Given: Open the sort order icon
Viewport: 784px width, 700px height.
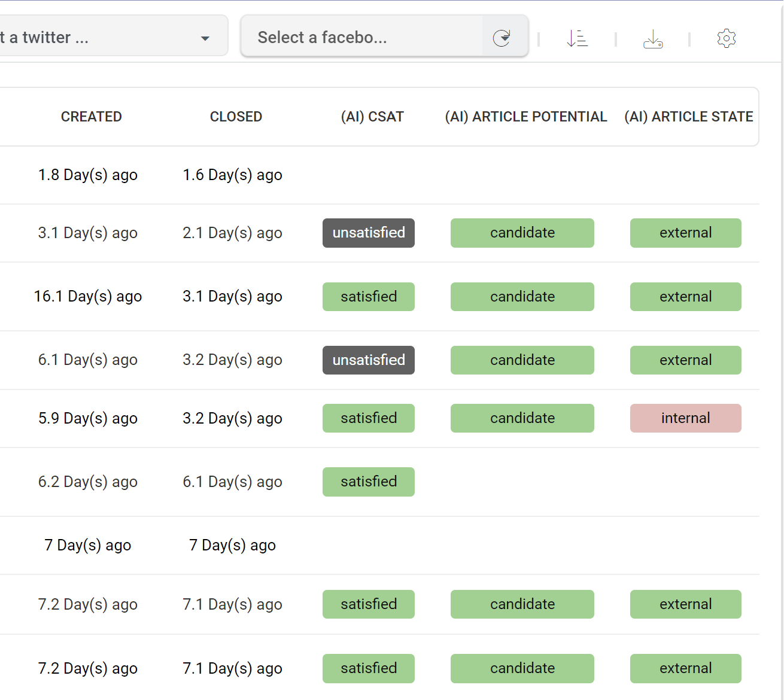Looking at the screenshot, I should [x=577, y=38].
